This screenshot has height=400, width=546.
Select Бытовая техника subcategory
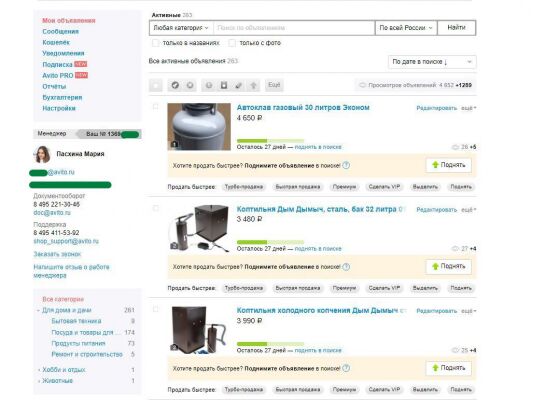[x=76, y=321]
